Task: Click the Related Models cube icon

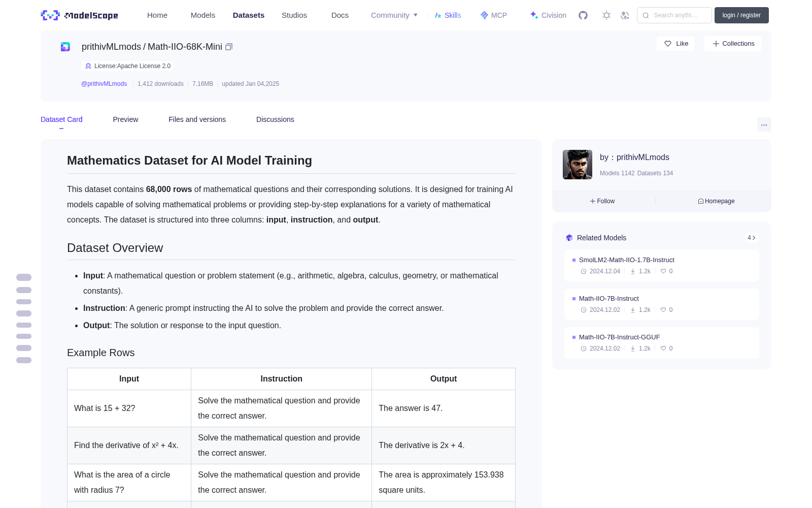Action: 569,238
